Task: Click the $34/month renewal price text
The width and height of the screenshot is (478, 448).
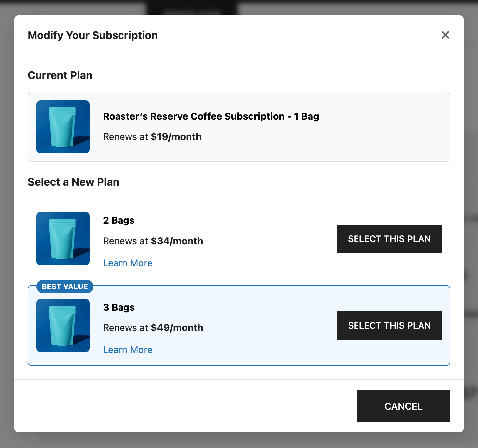Action: pos(177,241)
